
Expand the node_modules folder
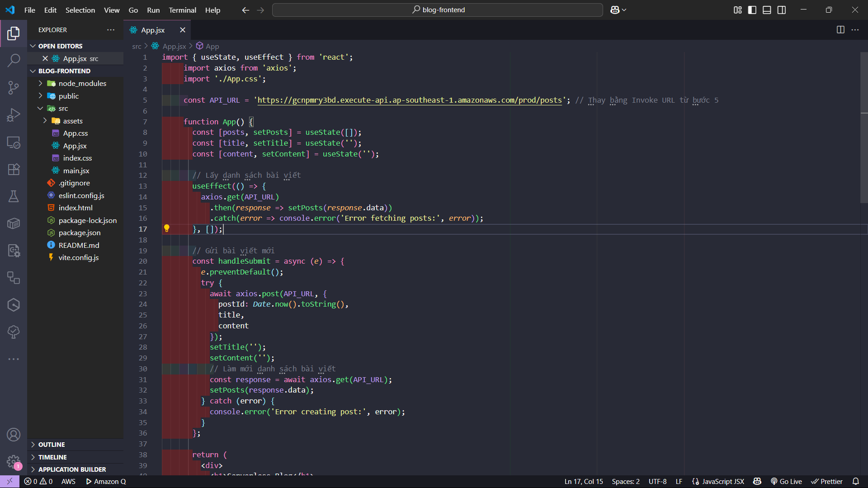[x=82, y=84]
